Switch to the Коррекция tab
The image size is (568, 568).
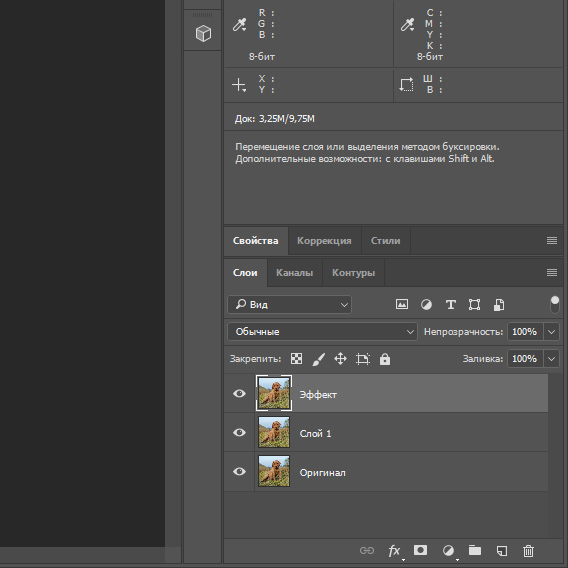pyautogui.click(x=324, y=241)
